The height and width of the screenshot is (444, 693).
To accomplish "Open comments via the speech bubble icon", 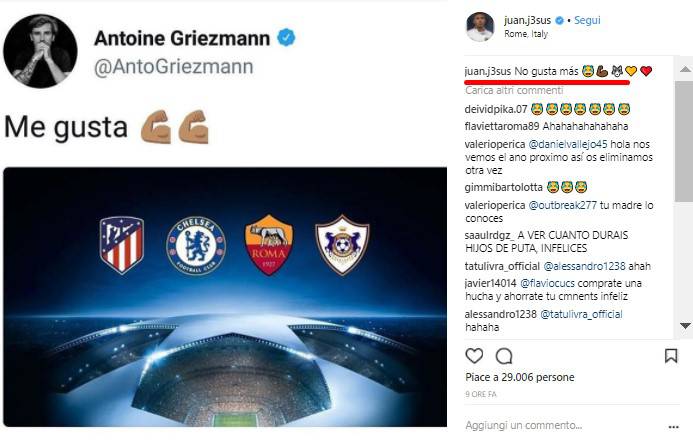I will (504, 355).
